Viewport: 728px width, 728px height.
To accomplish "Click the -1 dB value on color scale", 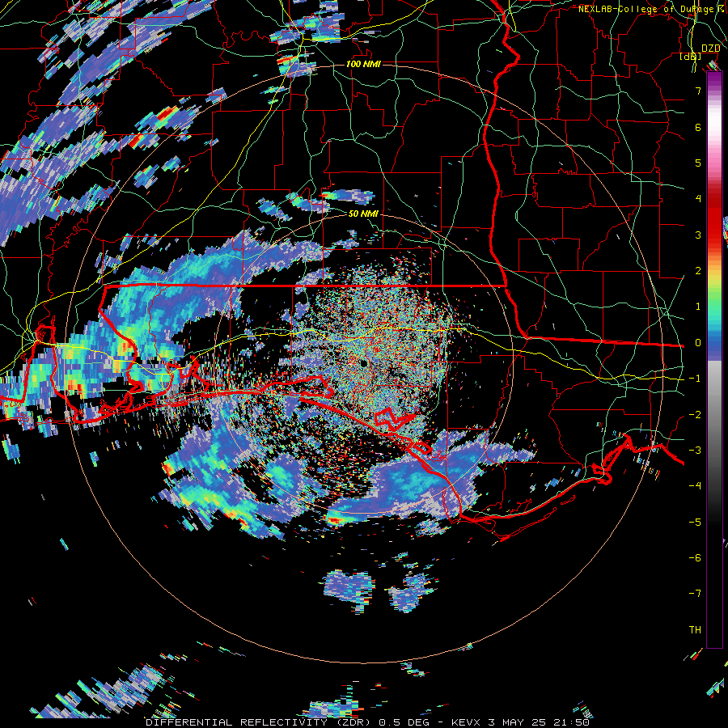I will click(x=695, y=379).
